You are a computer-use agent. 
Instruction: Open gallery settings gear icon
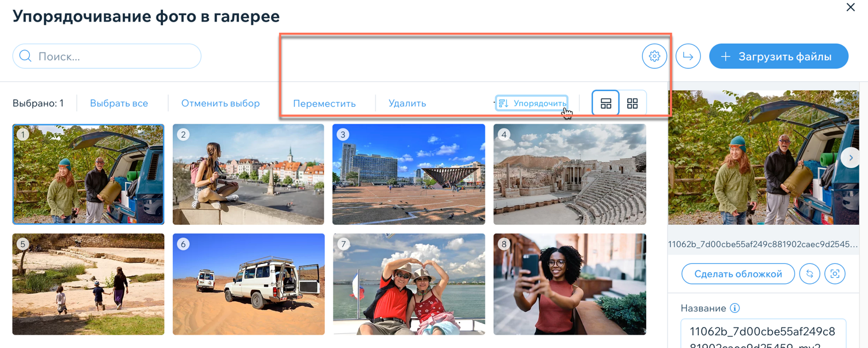[654, 57]
